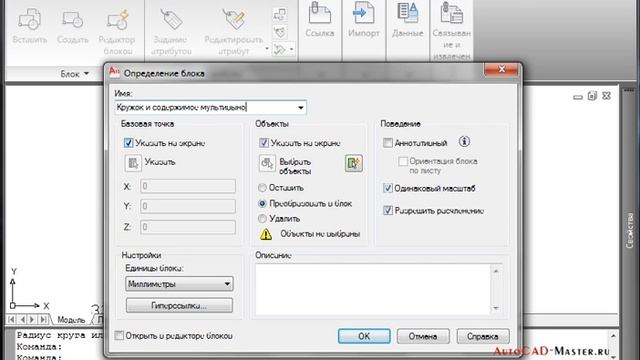Close the Block Definition dialog

(502, 69)
